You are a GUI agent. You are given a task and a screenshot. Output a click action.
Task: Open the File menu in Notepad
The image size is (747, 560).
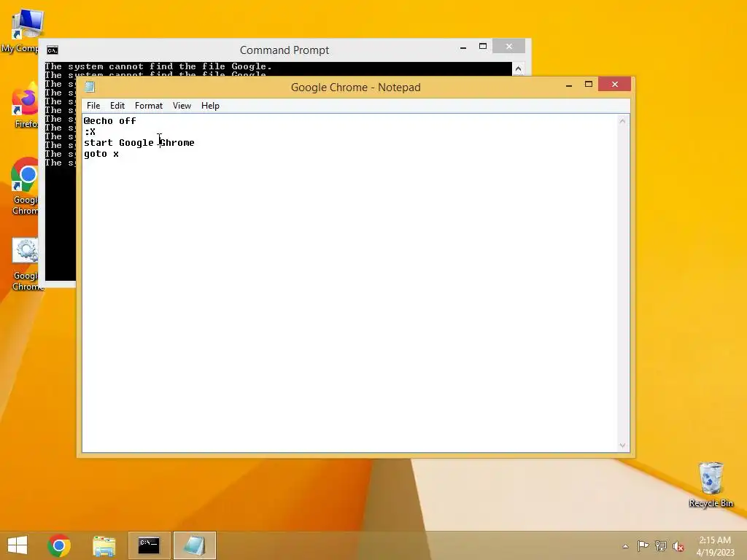pyautogui.click(x=93, y=106)
